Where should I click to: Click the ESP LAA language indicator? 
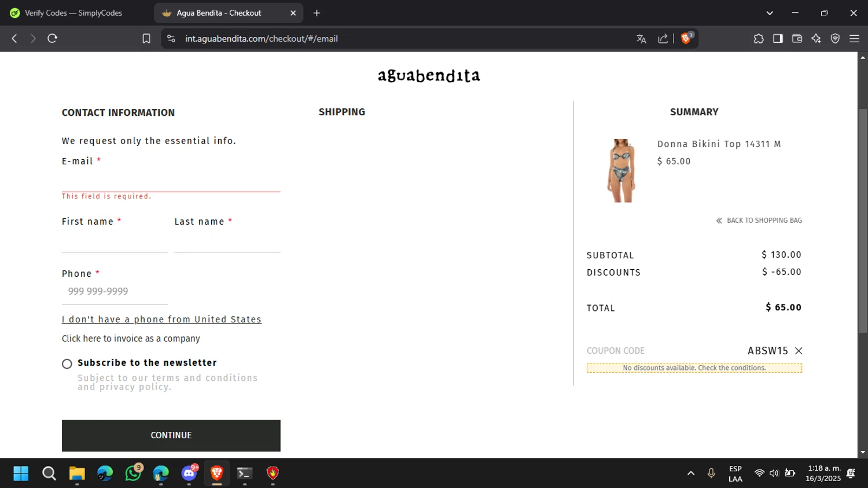coord(735,474)
